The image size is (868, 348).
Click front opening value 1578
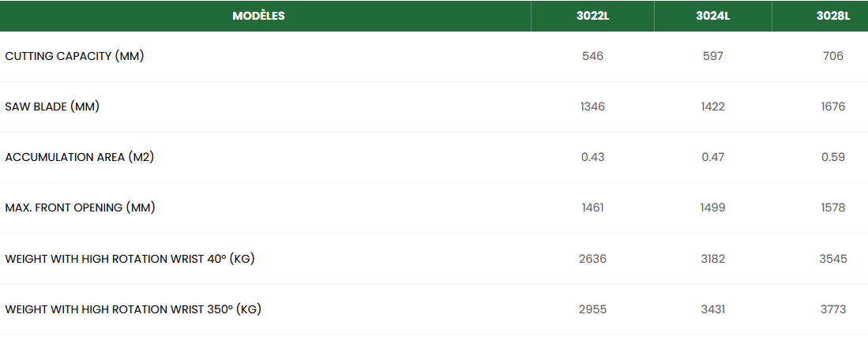click(832, 208)
